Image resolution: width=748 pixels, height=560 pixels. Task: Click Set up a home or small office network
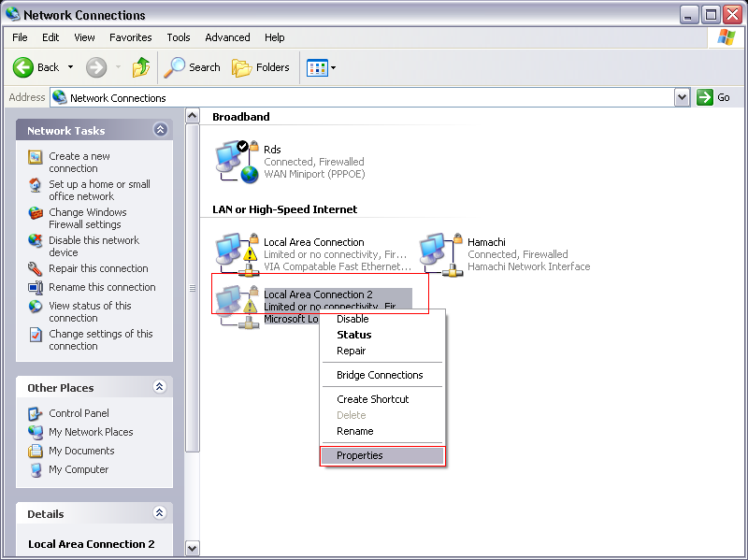point(99,191)
